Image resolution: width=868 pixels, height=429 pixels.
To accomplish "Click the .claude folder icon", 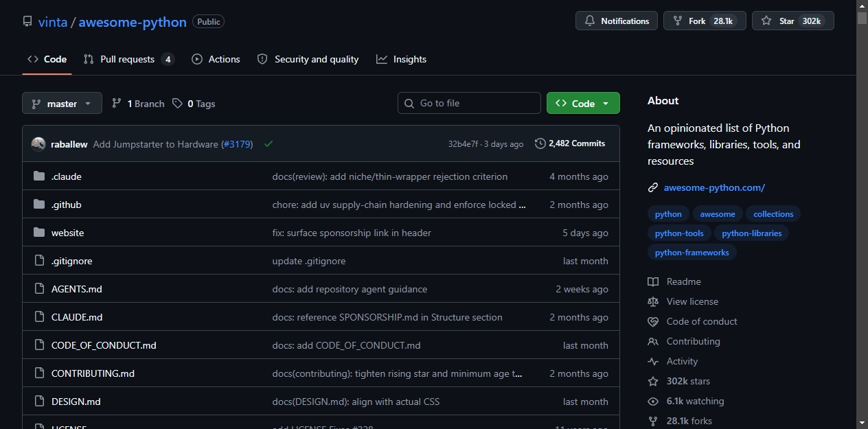I will click(39, 176).
